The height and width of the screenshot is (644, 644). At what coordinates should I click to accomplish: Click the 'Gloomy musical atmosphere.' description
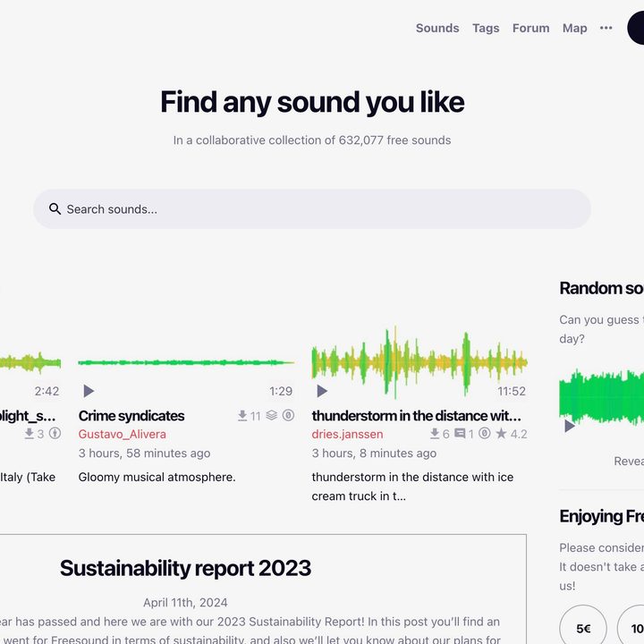pos(157,478)
